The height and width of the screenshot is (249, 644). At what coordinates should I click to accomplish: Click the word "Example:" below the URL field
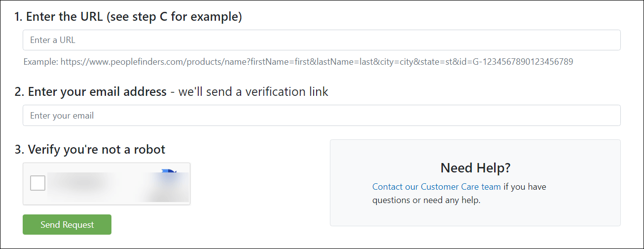click(x=41, y=62)
